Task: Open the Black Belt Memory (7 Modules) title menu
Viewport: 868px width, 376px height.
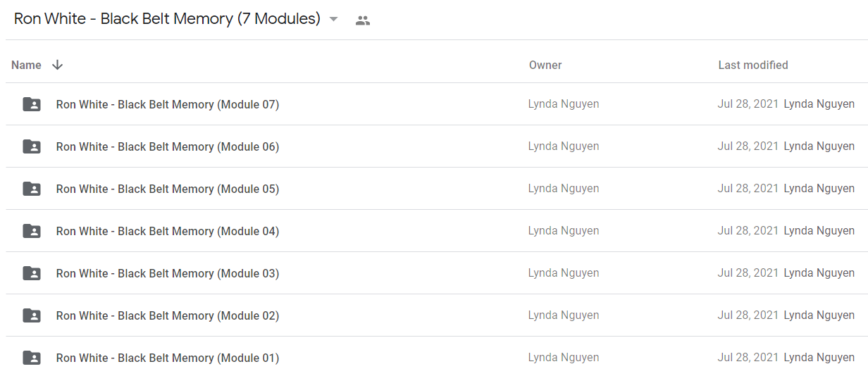Action: (x=167, y=19)
